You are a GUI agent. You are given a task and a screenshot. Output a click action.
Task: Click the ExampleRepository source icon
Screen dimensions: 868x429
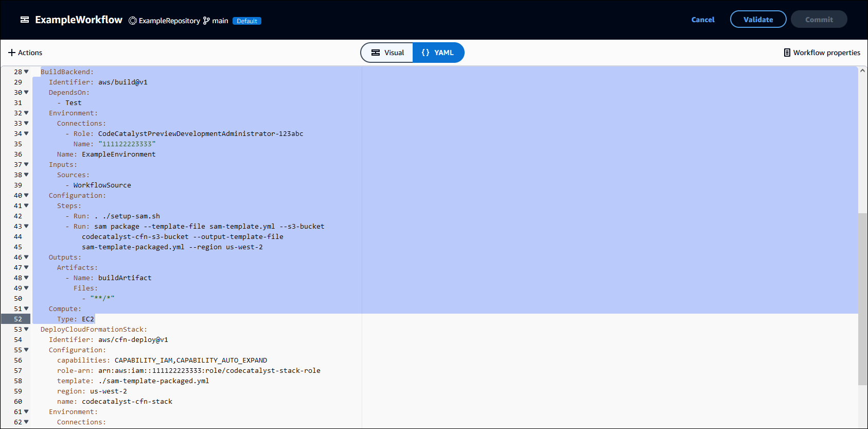[x=133, y=21]
